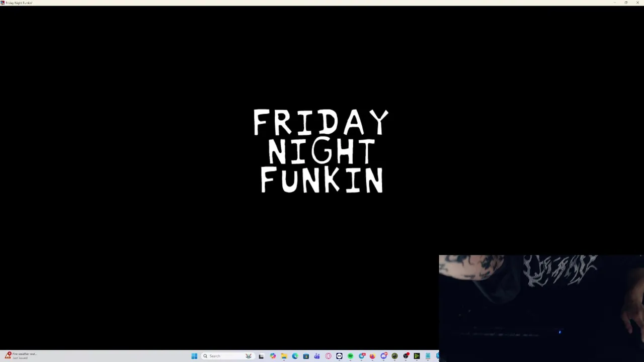Image resolution: width=644 pixels, height=362 pixels.
Task: Open TeamViewer from the taskbar
Action: [x=339, y=356]
